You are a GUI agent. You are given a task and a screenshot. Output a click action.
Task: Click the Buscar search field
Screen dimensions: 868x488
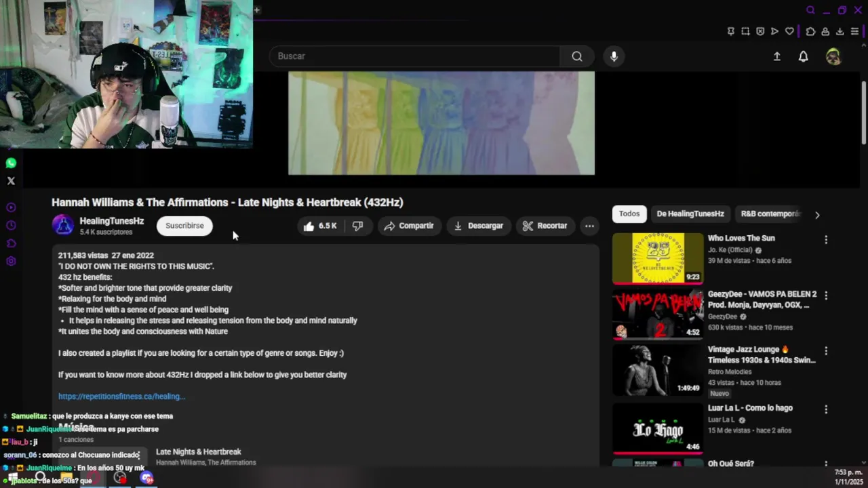[415, 56]
